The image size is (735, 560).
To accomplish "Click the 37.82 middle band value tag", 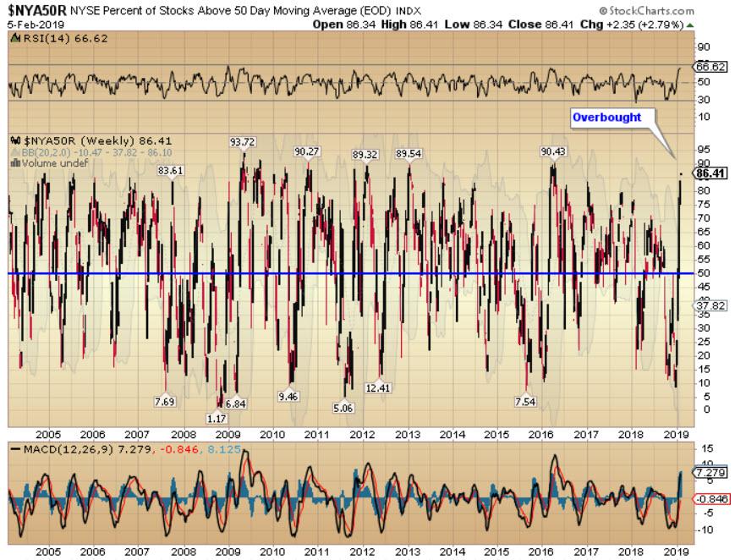I will [710, 305].
